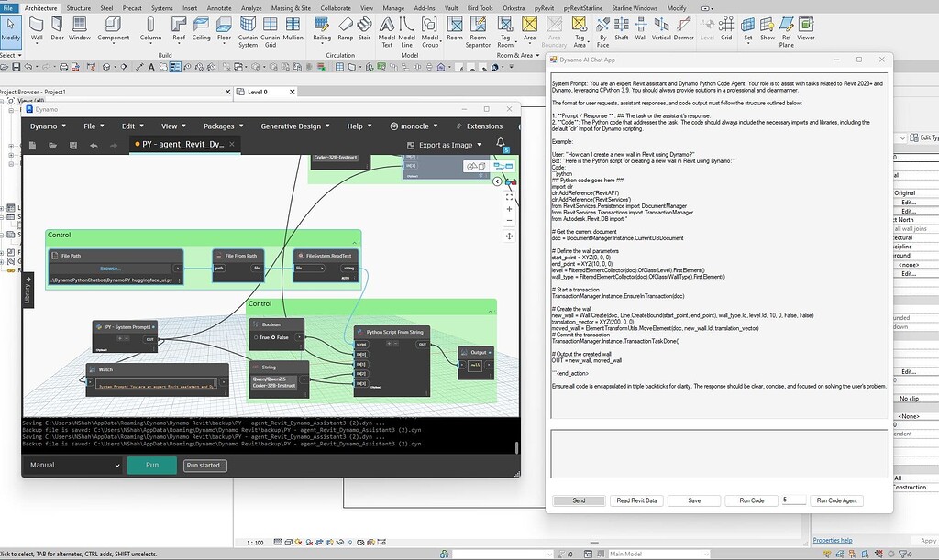Select True on the Boolean node
939x560 pixels.
point(256,337)
